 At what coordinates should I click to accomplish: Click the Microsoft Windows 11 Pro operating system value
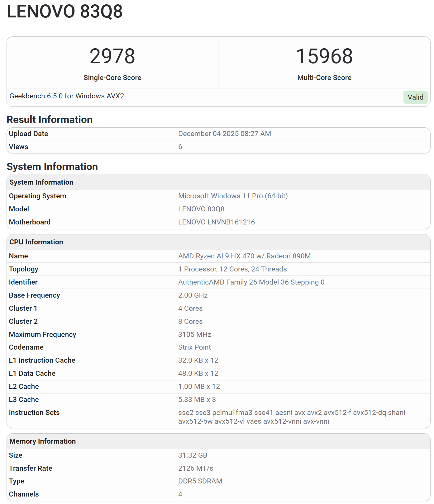(233, 196)
